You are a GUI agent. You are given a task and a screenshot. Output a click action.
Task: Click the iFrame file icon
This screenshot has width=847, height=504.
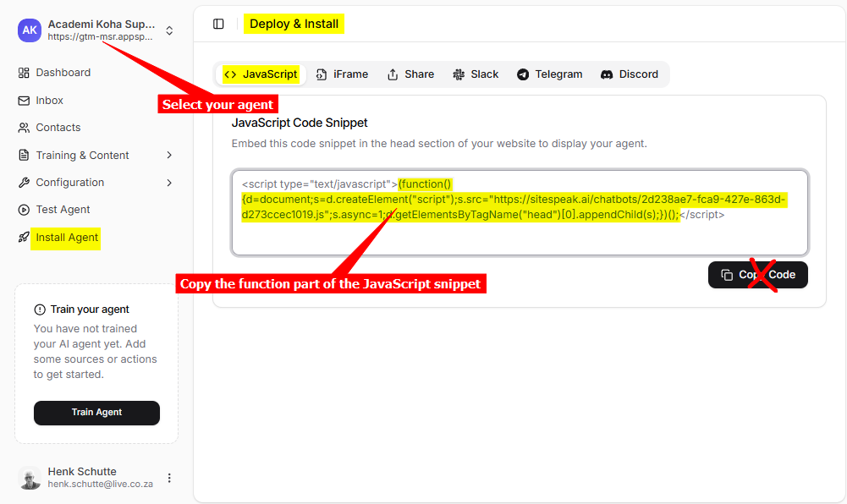pos(322,75)
